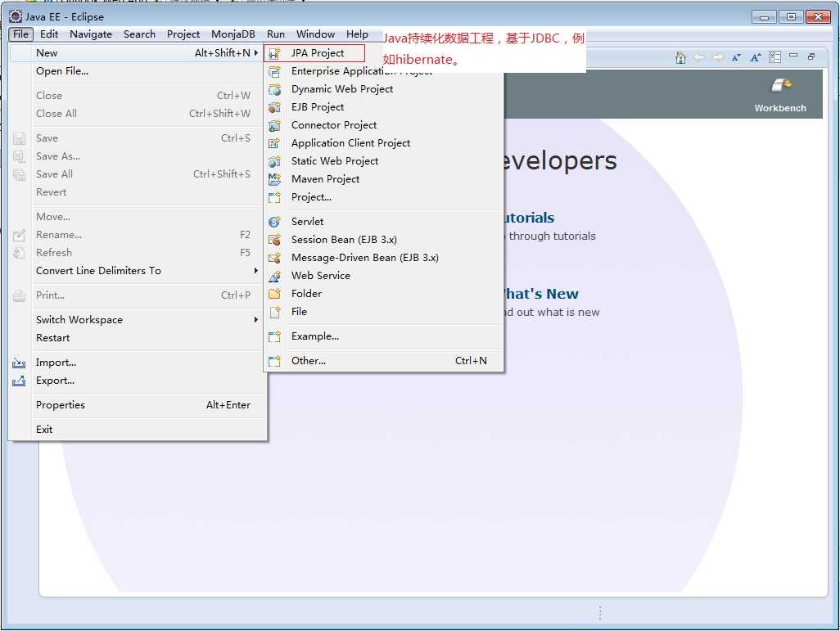Click the File icon in submenu
Viewport: 840px width, 631px height.
274,312
